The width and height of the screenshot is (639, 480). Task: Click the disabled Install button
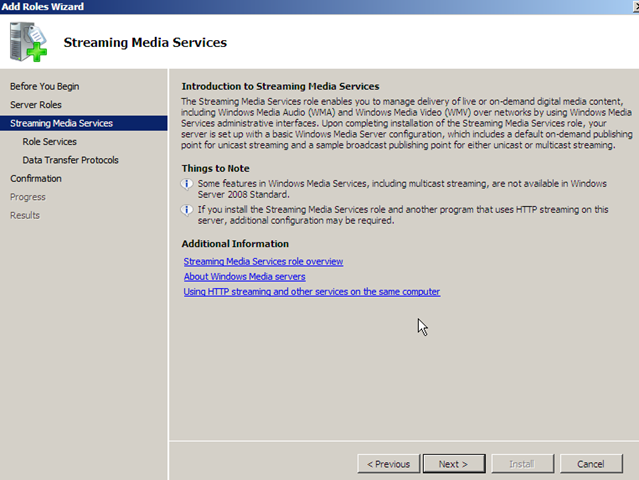click(522, 464)
